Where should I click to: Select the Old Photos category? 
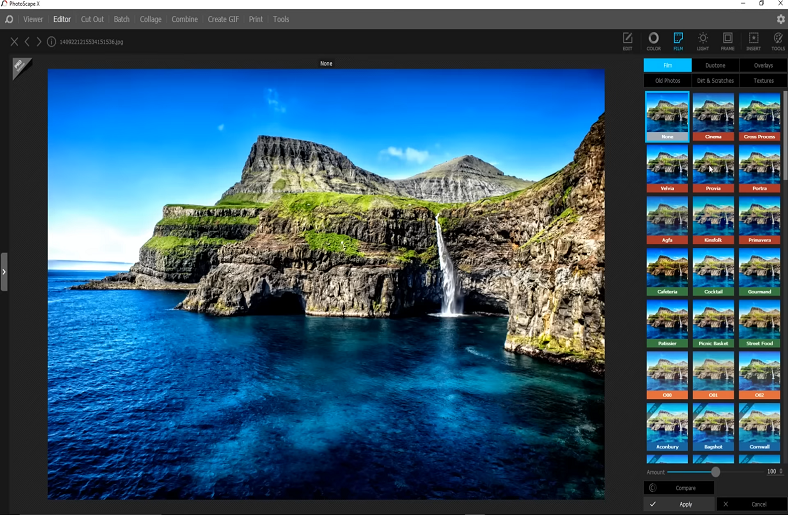pos(667,80)
